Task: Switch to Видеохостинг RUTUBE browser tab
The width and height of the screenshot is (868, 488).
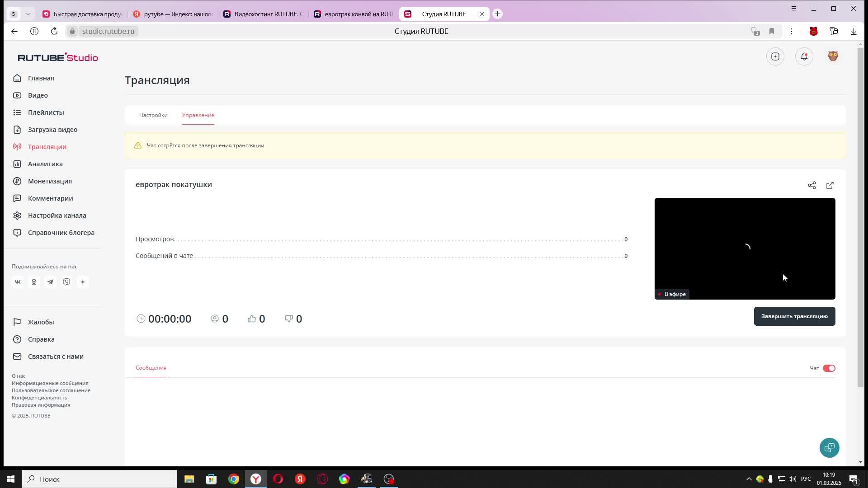Action: [x=264, y=14]
